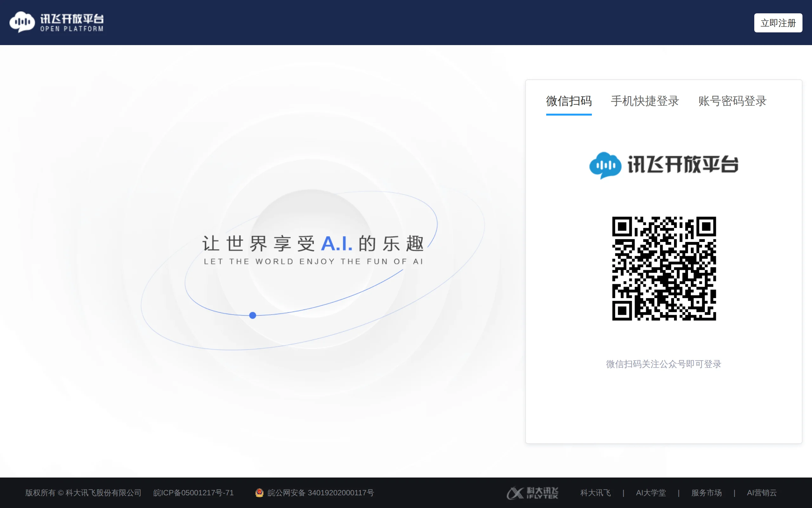
Task: Click the 微信扫码关注公众号即可登录 hint text
Action: click(663, 364)
